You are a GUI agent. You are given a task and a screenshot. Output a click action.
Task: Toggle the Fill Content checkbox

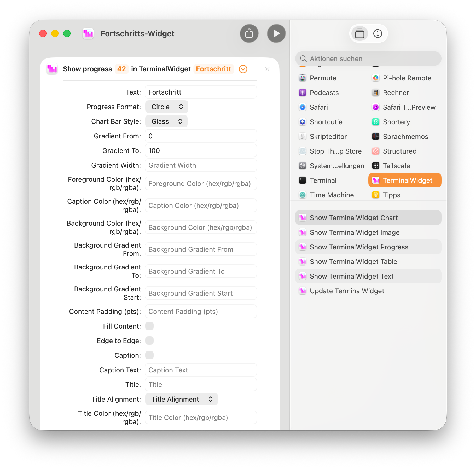coord(149,326)
